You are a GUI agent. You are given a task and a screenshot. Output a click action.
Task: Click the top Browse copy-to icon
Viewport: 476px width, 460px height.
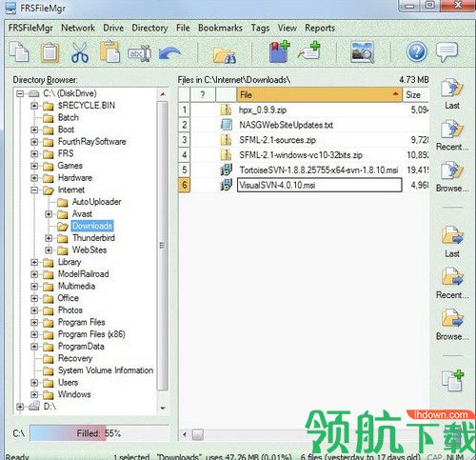452,171
